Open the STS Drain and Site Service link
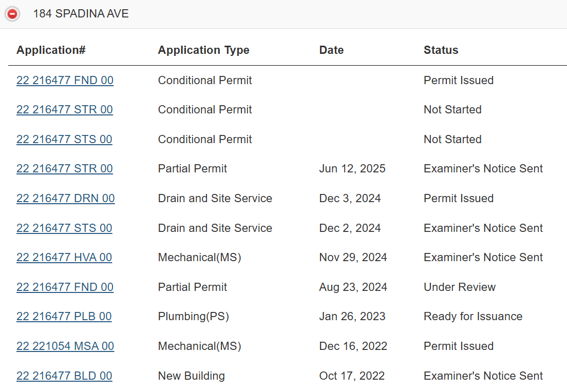Screen dimensions: 567x392 pyautogui.click(x=64, y=228)
